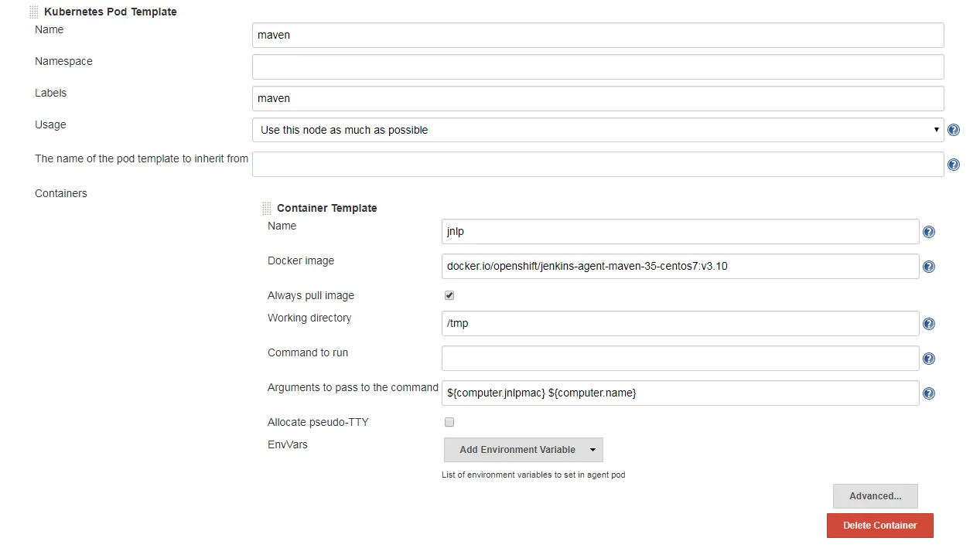Open help for pod template inheritance field
The height and width of the screenshot is (548, 980).
tap(954, 165)
